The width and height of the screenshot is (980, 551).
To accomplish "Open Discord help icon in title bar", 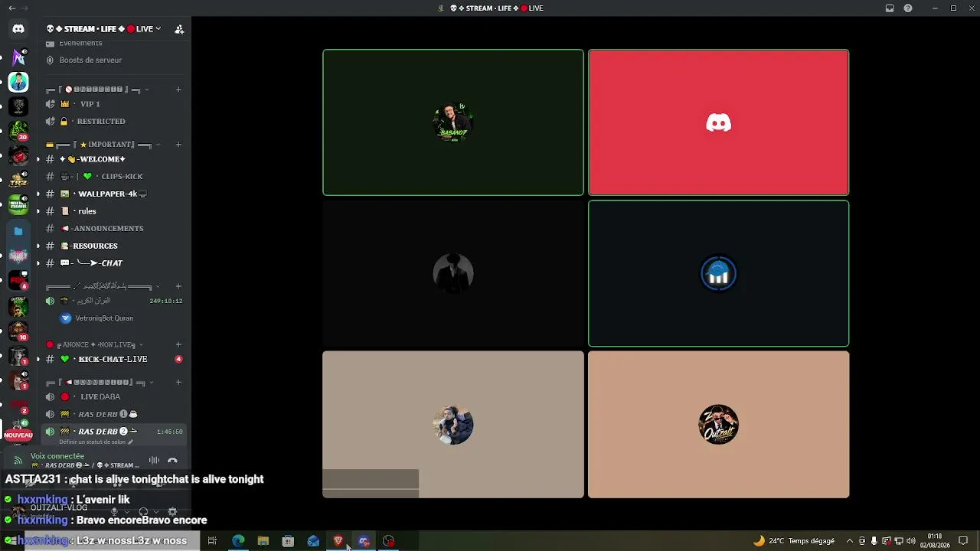I will point(908,8).
